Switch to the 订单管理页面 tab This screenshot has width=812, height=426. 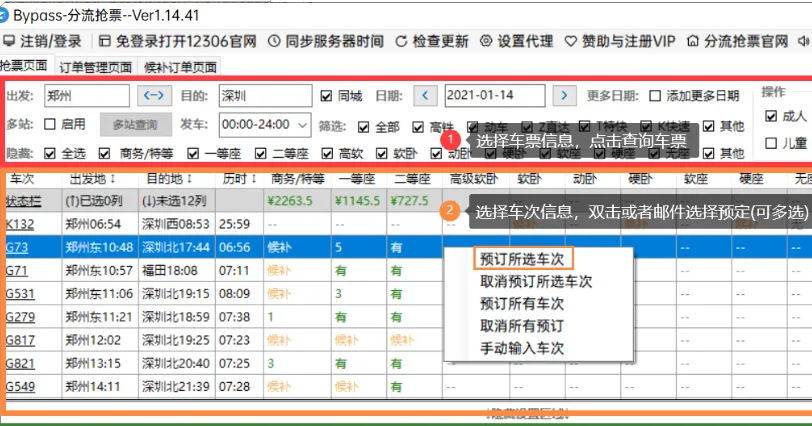click(95, 67)
